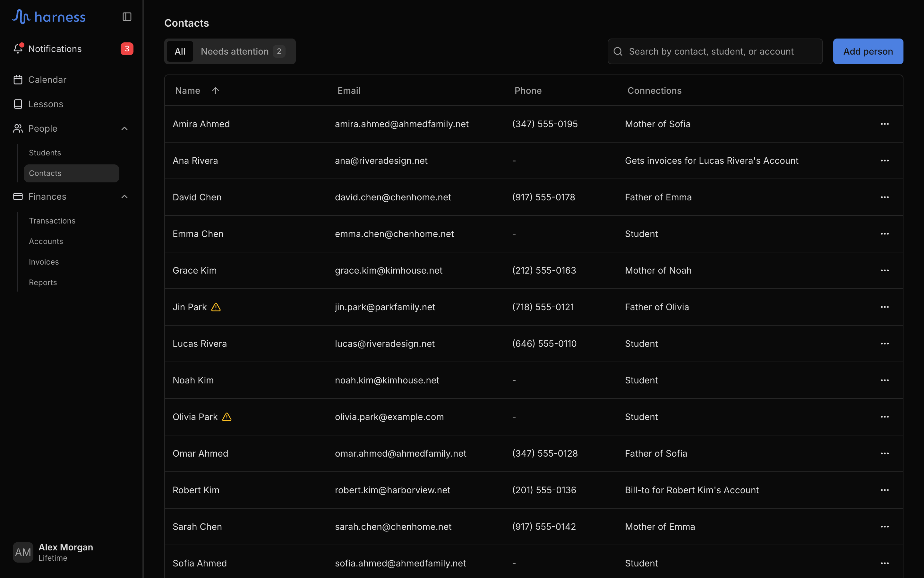This screenshot has width=924, height=578.
Task: Open actions menu for Amira Ahmed
Action: pos(885,124)
